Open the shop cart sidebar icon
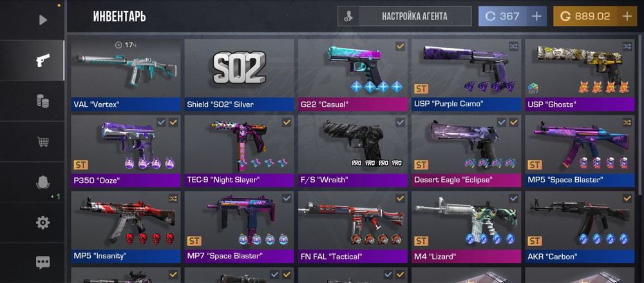The width and height of the screenshot is (644, 283). click(43, 142)
